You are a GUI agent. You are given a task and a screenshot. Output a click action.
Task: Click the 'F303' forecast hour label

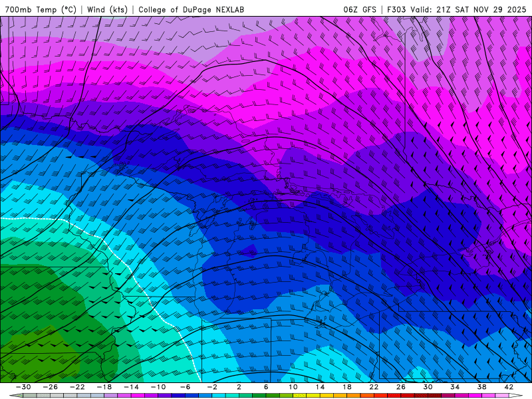point(396,9)
